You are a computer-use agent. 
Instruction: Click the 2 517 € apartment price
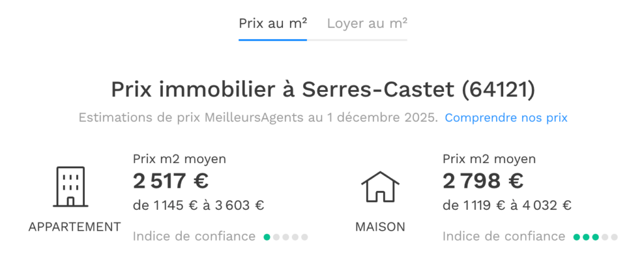click(x=170, y=181)
